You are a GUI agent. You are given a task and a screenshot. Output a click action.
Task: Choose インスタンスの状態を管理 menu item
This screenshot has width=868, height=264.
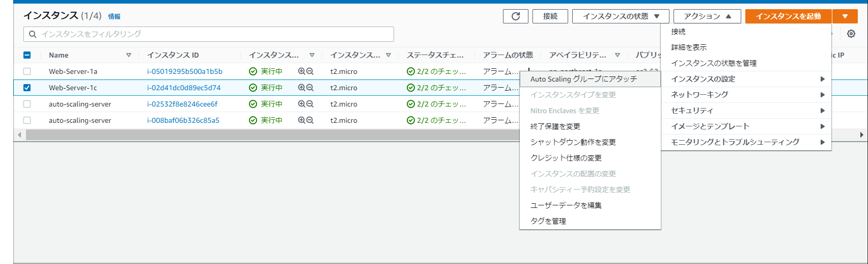746,63
